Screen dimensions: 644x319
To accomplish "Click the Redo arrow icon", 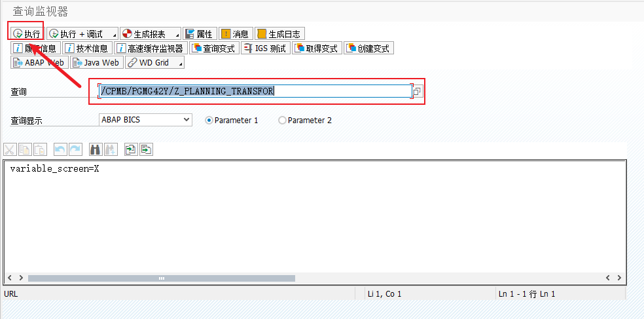I will 75,149.
